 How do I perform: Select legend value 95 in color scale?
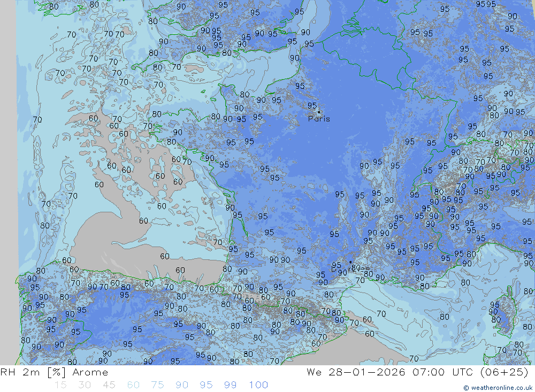coord(206,385)
